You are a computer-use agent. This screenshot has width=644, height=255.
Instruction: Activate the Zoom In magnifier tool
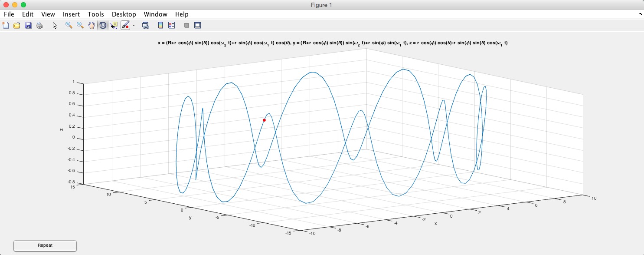69,25
